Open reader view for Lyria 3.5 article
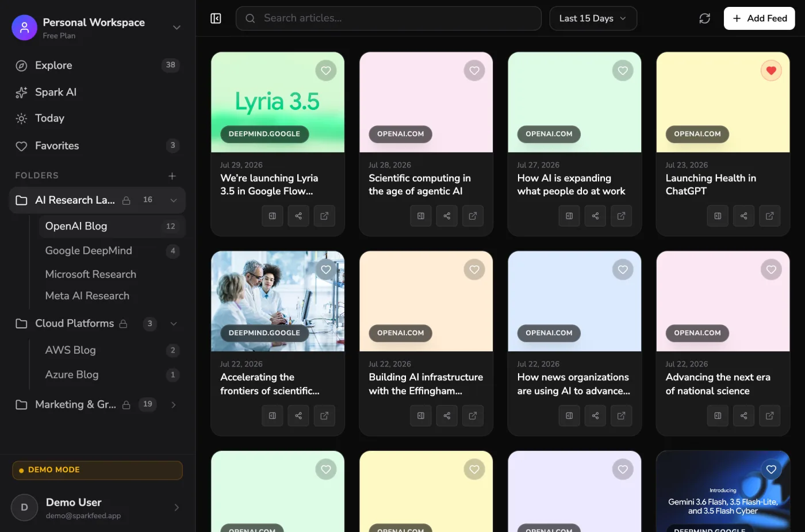The width and height of the screenshot is (805, 532). click(273, 216)
